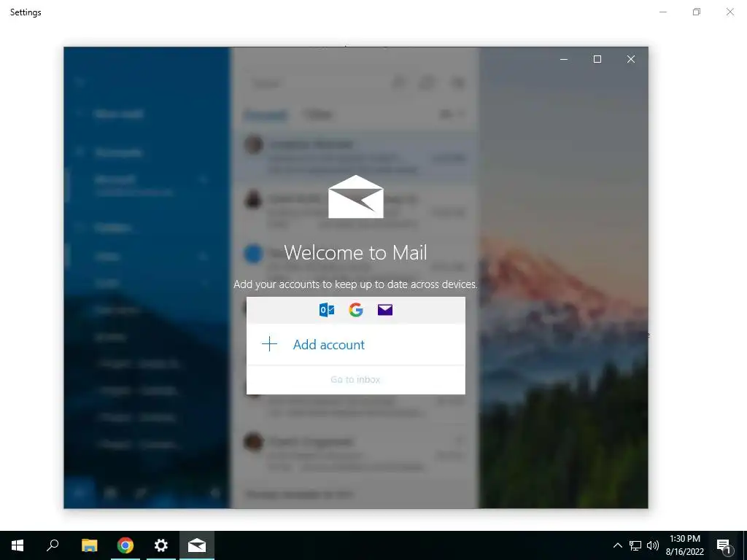Click the Add account button
Image resolution: width=747 pixels, height=560 pixels.
click(x=355, y=344)
